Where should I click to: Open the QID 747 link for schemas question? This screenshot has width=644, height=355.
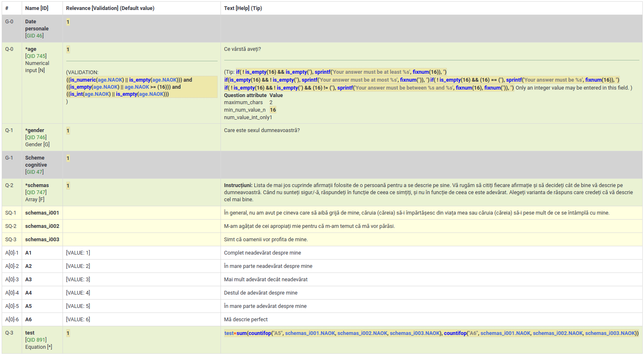pyautogui.click(x=36, y=192)
